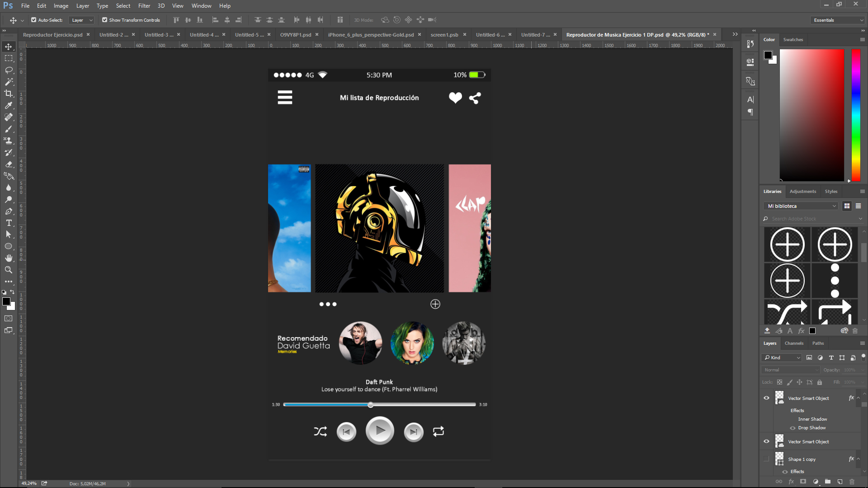Select the Move tool
Screen dimensions: 868x488
point(9,47)
